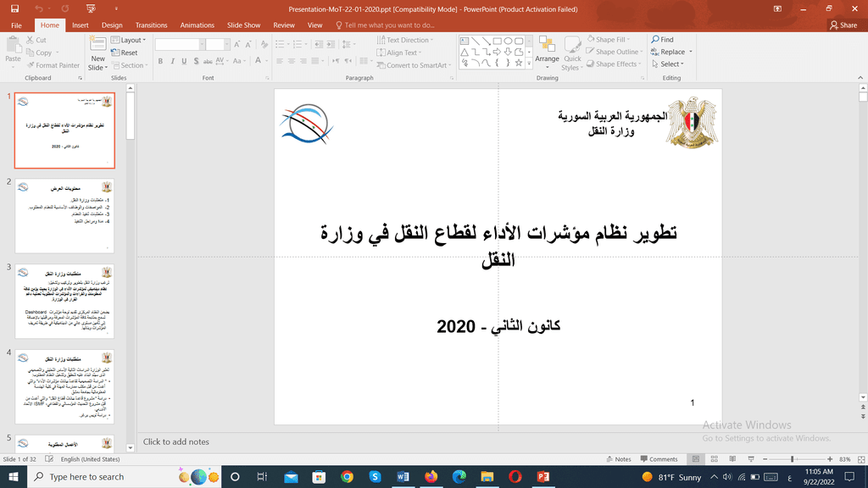
Task: Apply numbered list
Action: [298, 44]
